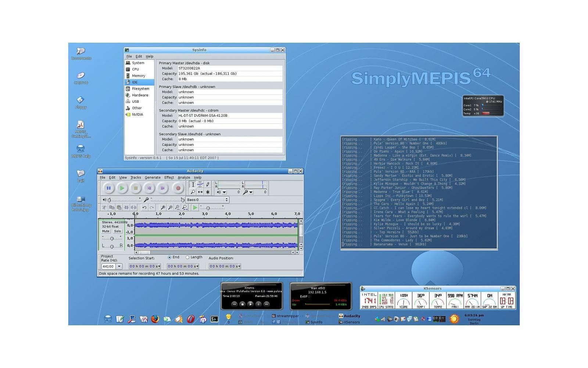Open Audacity Generate menu
Screen dimensions: 588x368
pos(153,177)
